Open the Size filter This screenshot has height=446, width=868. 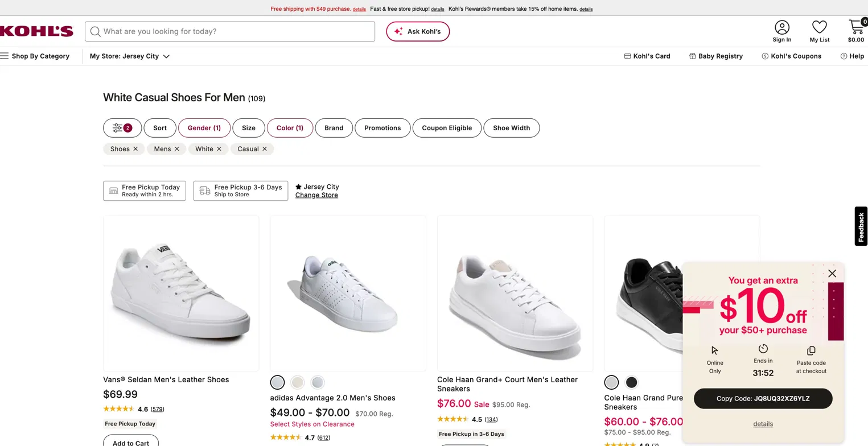point(249,128)
